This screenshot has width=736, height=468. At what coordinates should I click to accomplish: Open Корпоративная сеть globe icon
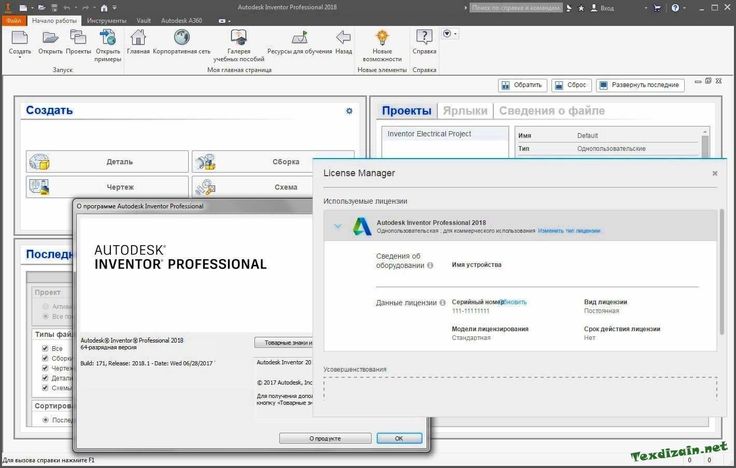tap(181, 38)
